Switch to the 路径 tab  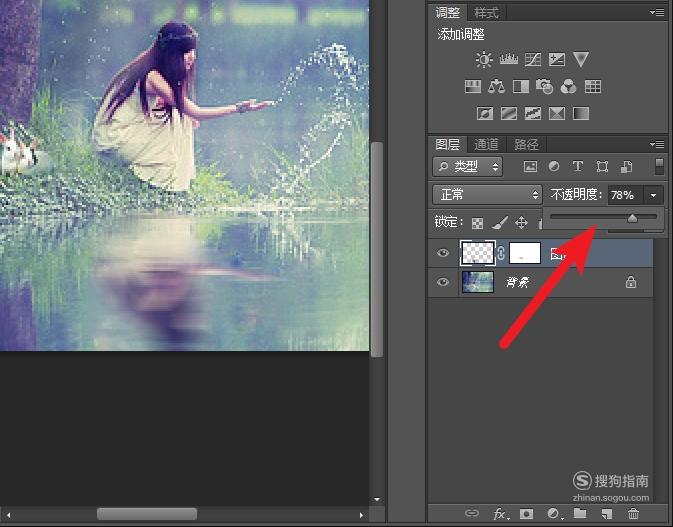click(x=526, y=144)
